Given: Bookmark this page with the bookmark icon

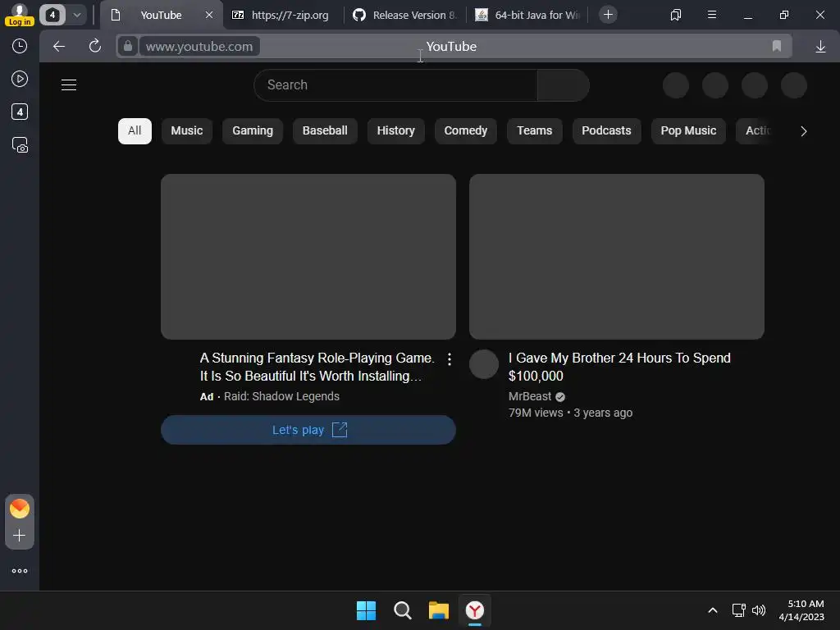Looking at the screenshot, I should coord(777,46).
